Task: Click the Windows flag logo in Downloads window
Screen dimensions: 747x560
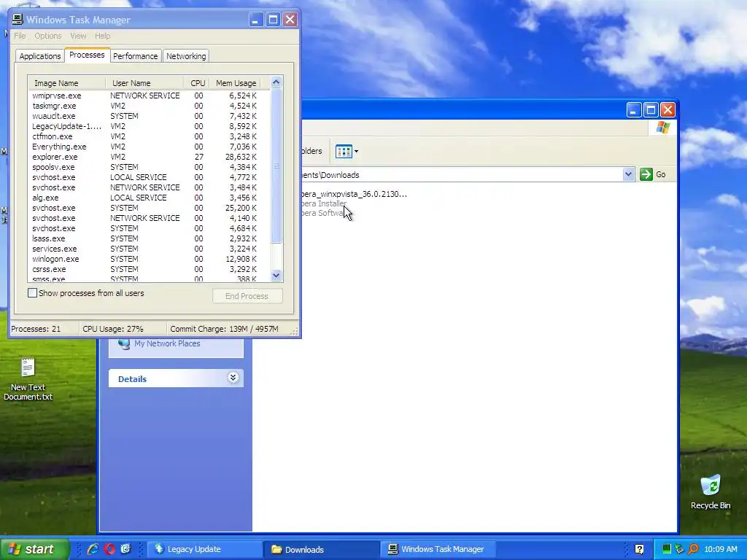Action: pos(662,128)
